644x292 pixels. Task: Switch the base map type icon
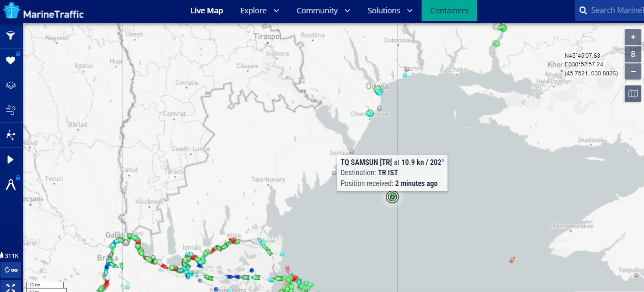(x=633, y=93)
